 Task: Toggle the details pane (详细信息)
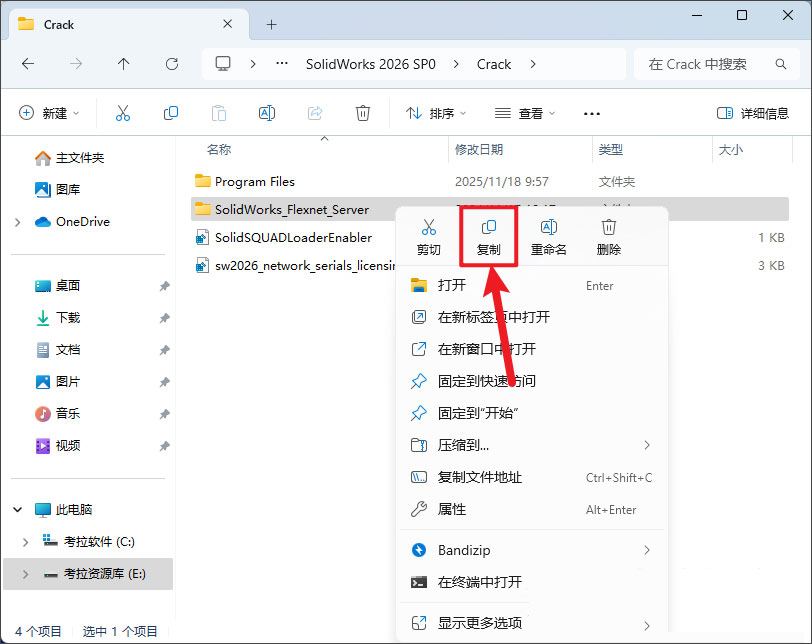click(x=753, y=113)
